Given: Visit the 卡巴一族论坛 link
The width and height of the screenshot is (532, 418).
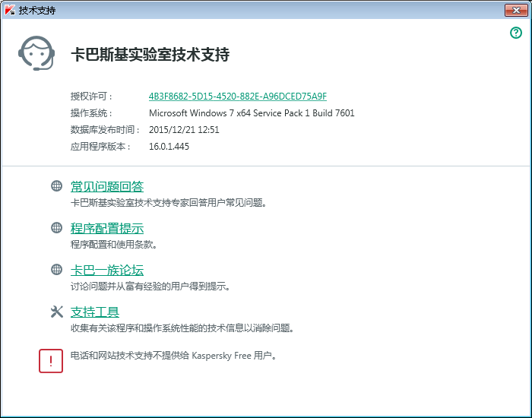Looking at the screenshot, I should click(x=107, y=271).
